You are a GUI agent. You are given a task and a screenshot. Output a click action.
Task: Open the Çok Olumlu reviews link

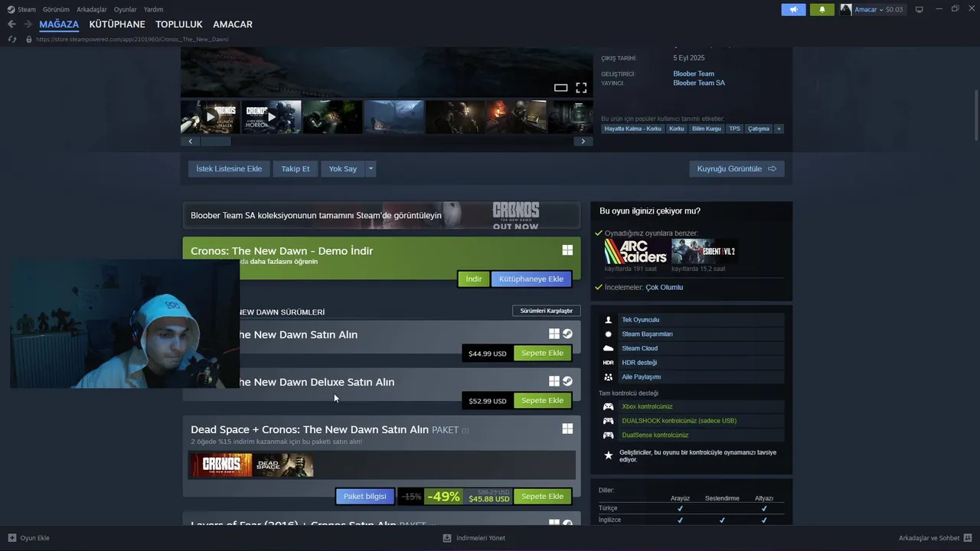coord(664,287)
